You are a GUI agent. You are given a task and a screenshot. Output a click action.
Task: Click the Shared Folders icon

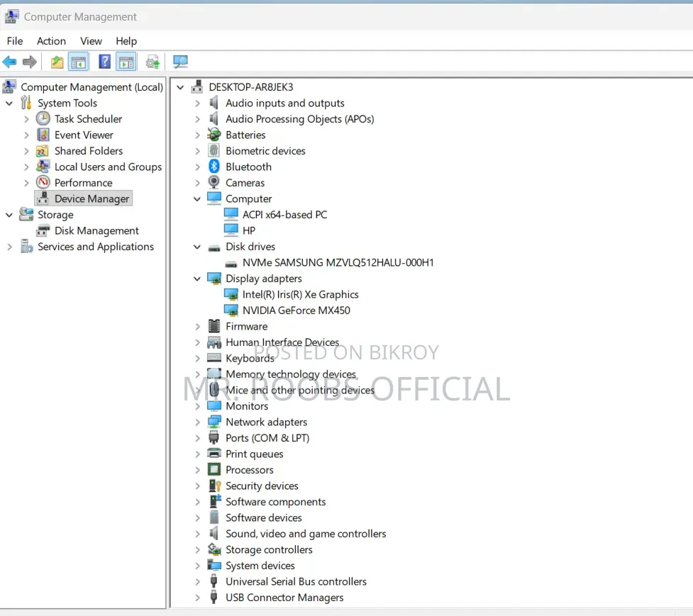pos(43,151)
